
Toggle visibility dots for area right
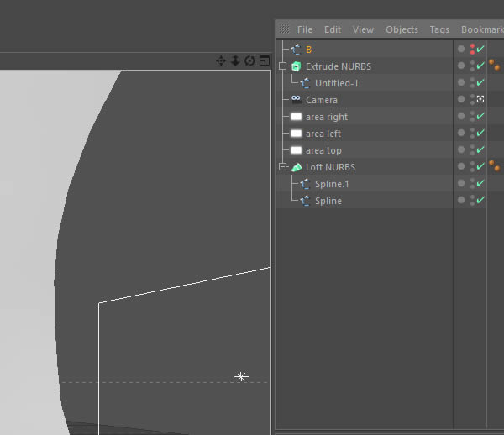pyautogui.click(x=472, y=116)
